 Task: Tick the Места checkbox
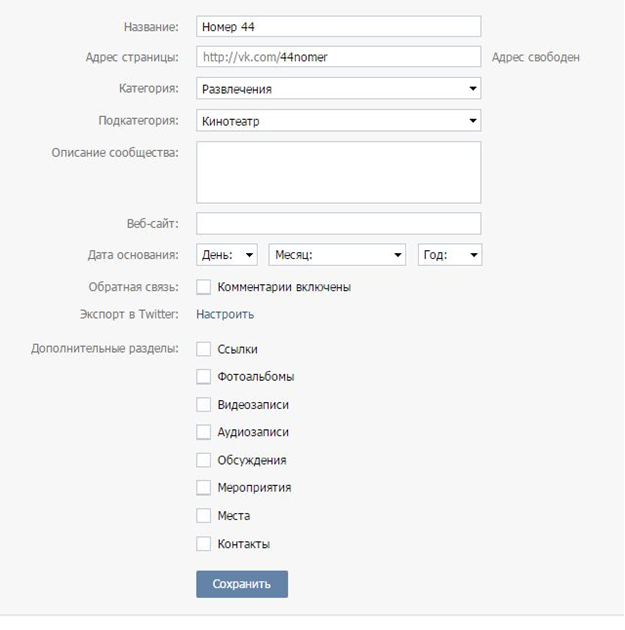coord(204,515)
